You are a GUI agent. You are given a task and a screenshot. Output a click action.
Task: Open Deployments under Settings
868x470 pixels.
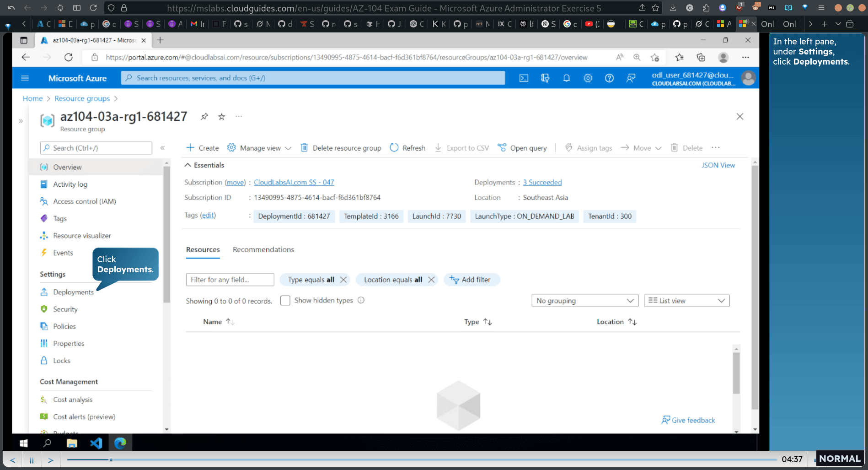(73, 292)
